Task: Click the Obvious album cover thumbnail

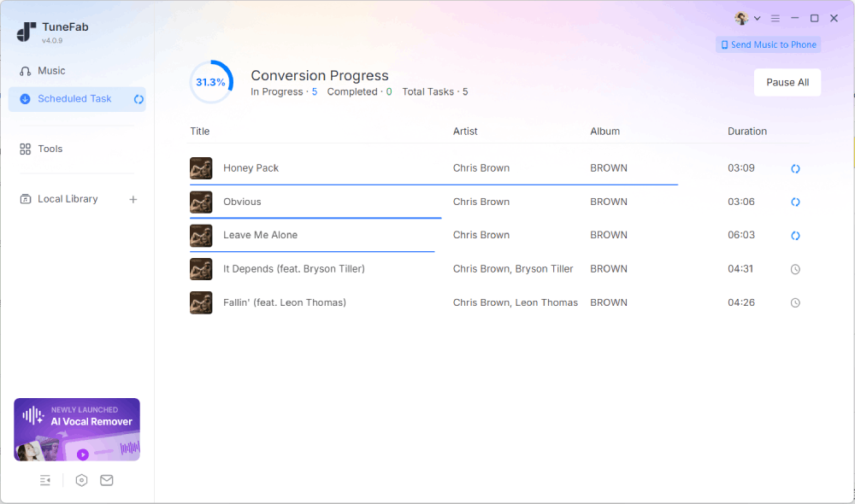Action: click(x=201, y=202)
